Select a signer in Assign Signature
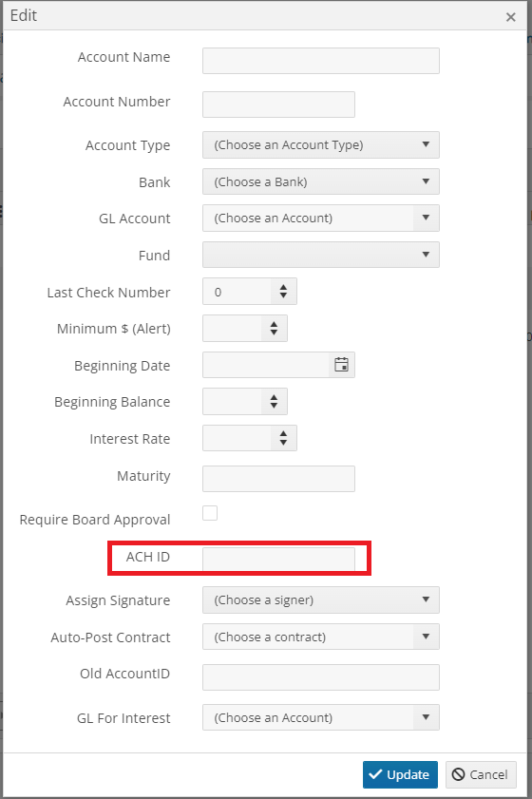 pyautogui.click(x=321, y=599)
